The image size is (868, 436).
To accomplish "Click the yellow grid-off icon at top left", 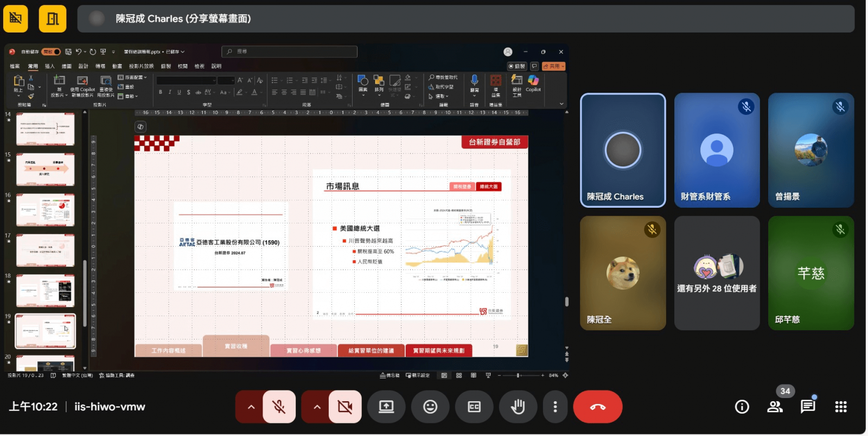I will click(x=16, y=19).
